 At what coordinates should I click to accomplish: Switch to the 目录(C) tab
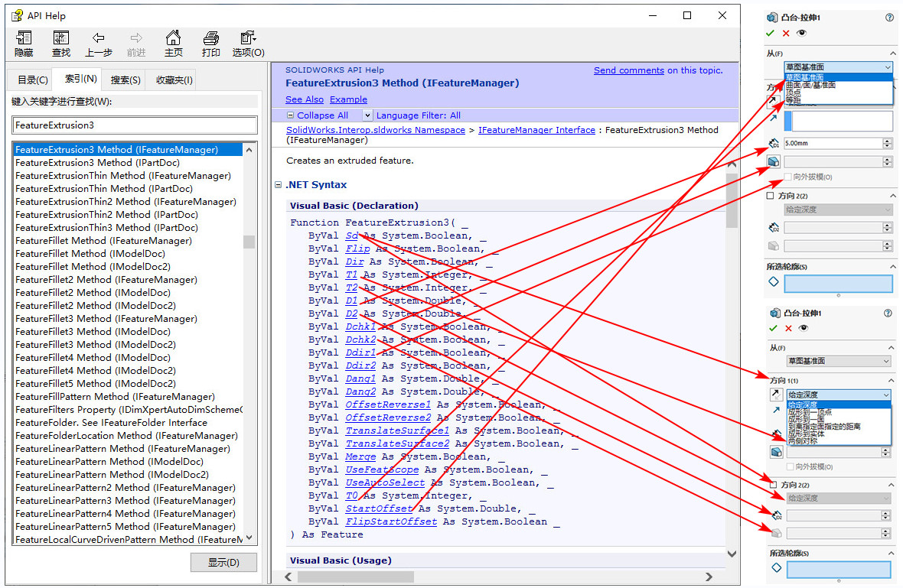[x=33, y=80]
